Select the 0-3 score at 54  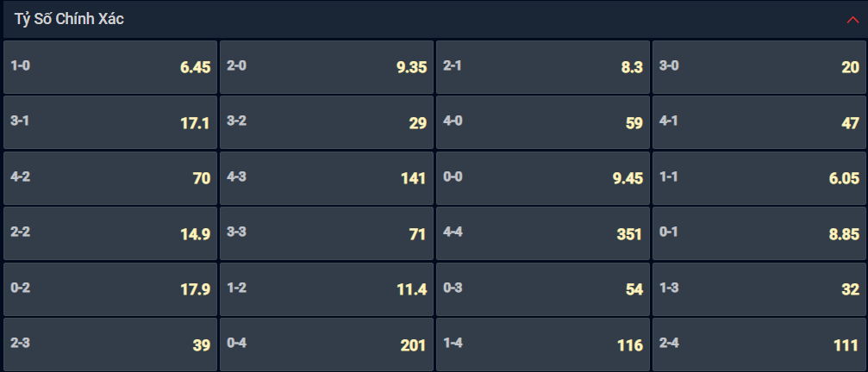click(x=543, y=289)
